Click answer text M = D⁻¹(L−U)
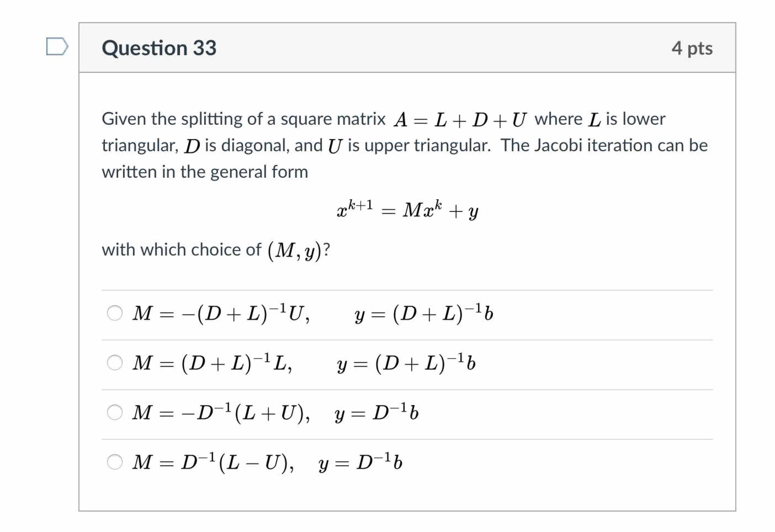The width and height of the screenshot is (775, 532). [x=213, y=462]
